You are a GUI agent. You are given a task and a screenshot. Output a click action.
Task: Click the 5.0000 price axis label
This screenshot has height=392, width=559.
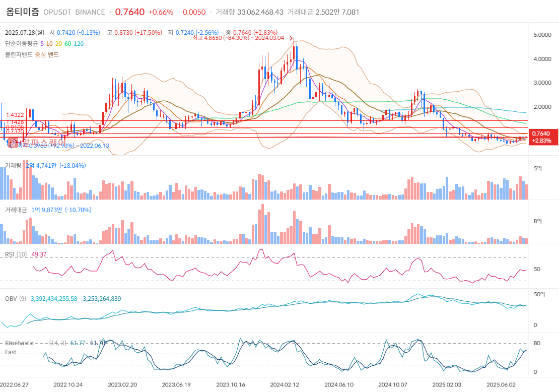pyautogui.click(x=542, y=35)
